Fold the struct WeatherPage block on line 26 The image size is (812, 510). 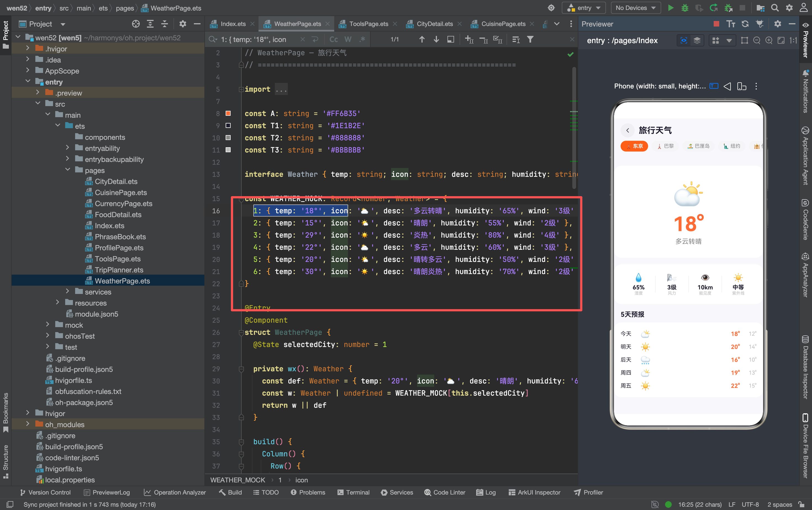[x=241, y=333]
